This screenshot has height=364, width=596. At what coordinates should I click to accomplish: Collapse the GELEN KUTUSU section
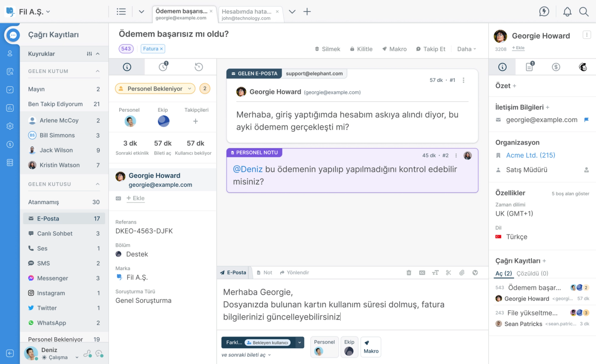(x=98, y=184)
